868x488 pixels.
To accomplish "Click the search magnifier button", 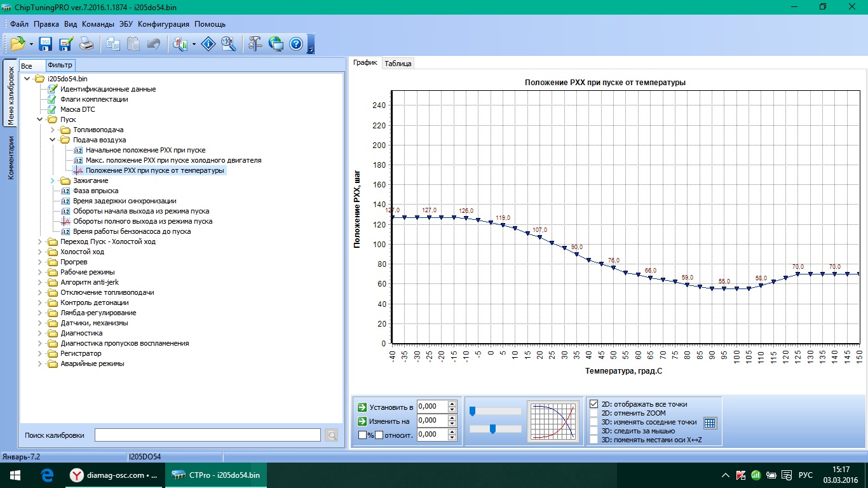I will (x=331, y=435).
